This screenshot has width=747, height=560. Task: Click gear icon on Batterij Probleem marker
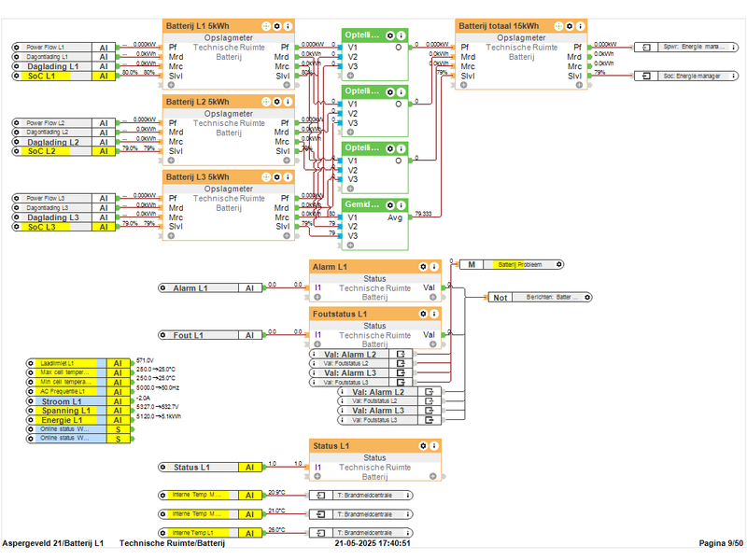coord(559,264)
